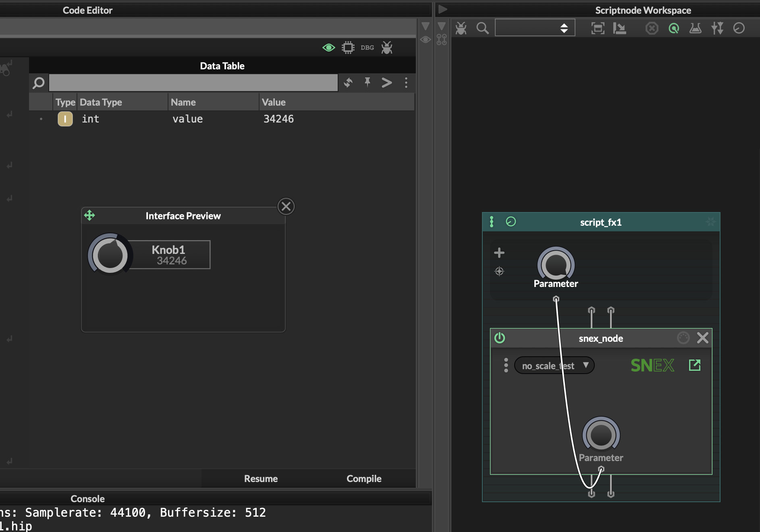
Task: Click the export-down chart icon in Scriptnode toolbar
Action: 619,28
